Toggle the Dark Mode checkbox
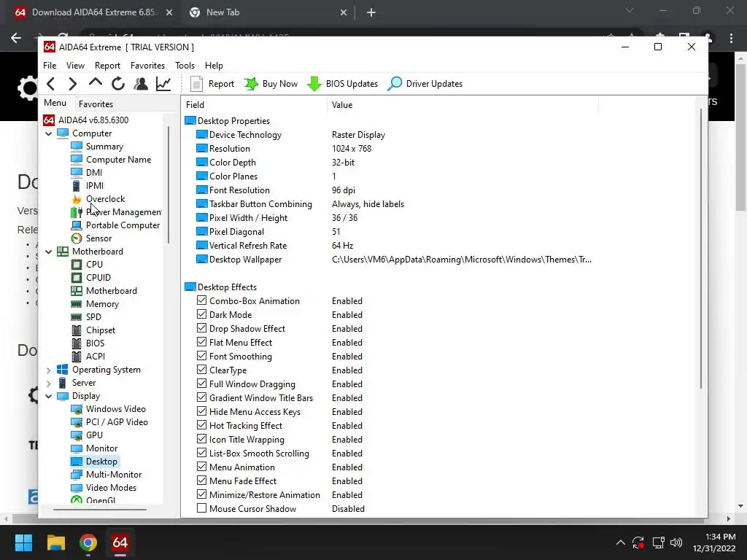The width and height of the screenshot is (747, 560). point(201,314)
